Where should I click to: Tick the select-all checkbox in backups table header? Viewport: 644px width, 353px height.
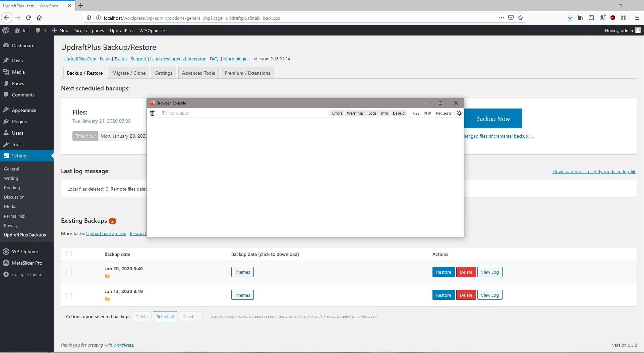[x=69, y=254]
